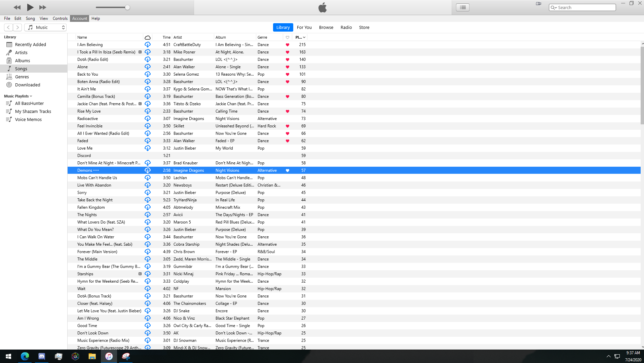Go back with the left arrow button

click(8, 28)
